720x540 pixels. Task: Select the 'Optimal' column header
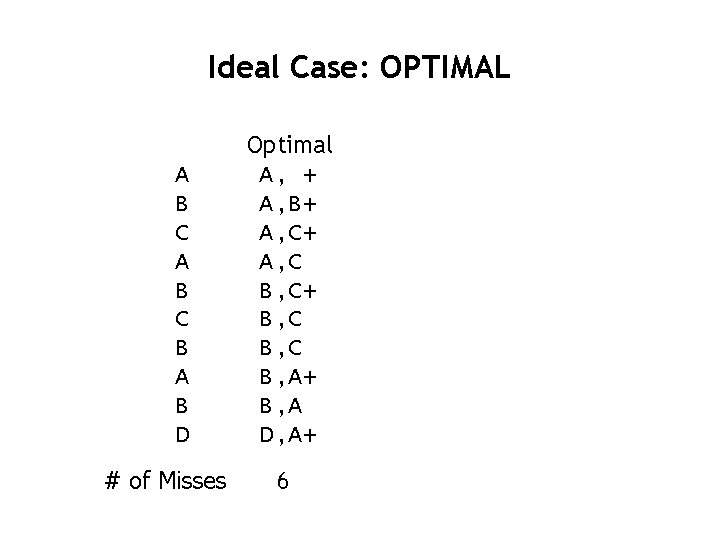point(289,146)
